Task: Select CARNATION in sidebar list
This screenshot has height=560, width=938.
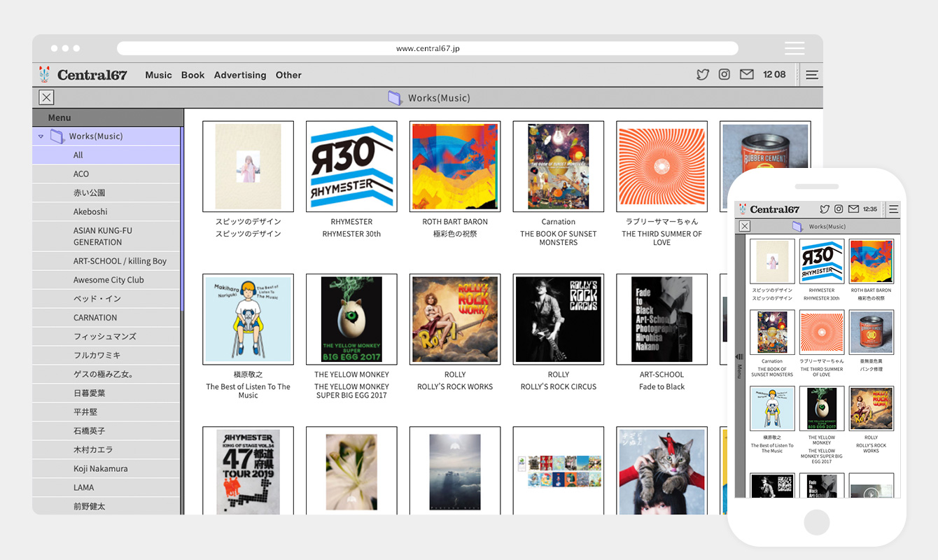Action: pyautogui.click(x=106, y=318)
